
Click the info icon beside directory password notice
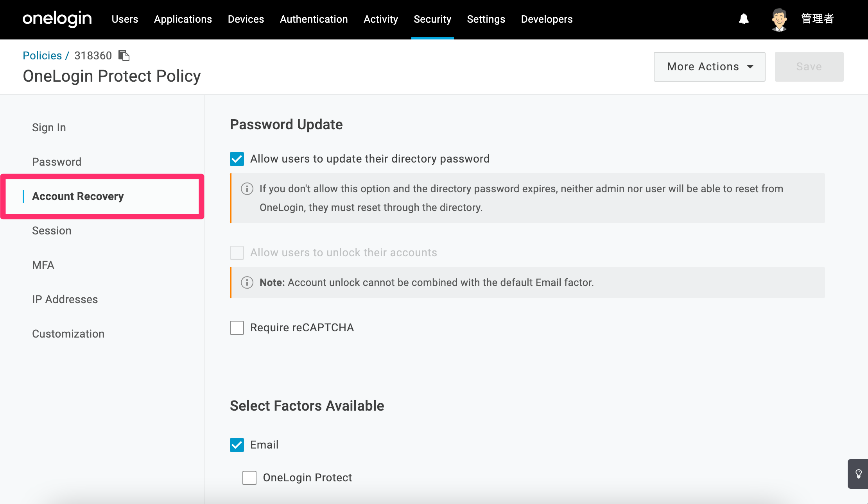(247, 189)
